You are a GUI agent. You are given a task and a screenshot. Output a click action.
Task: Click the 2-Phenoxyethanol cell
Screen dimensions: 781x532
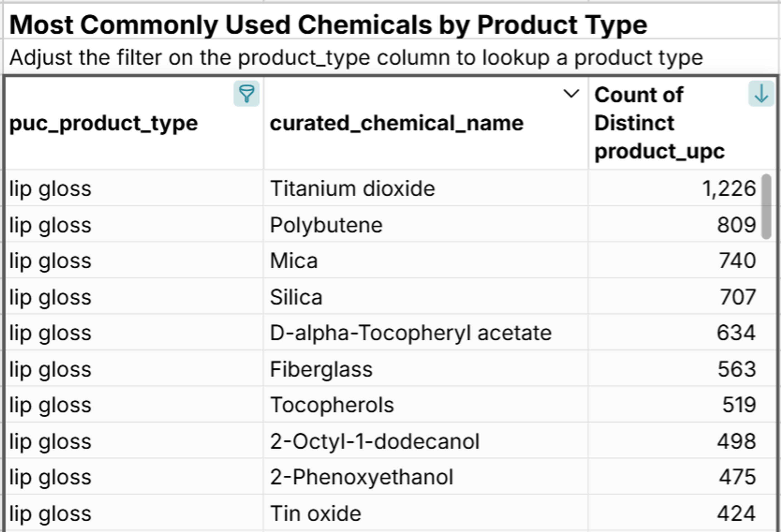tap(362, 476)
